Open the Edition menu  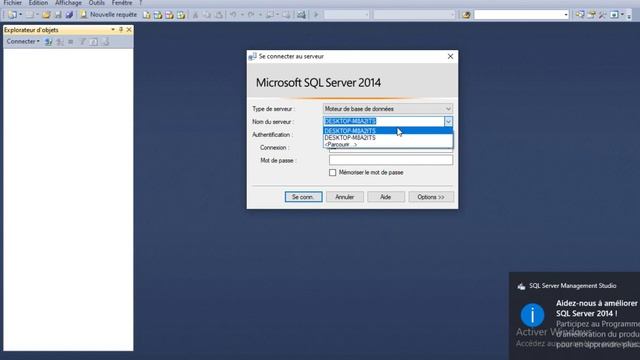(38, 3)
